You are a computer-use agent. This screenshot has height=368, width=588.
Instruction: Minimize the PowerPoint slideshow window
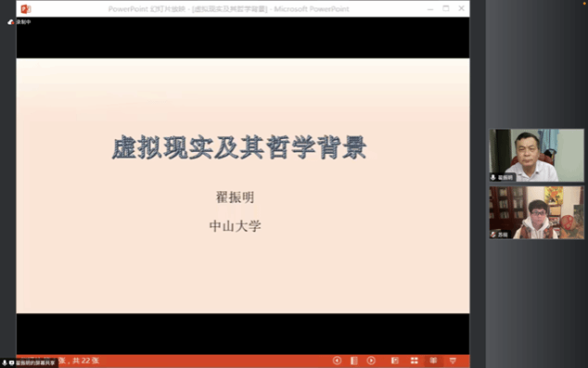click(430, 8)
